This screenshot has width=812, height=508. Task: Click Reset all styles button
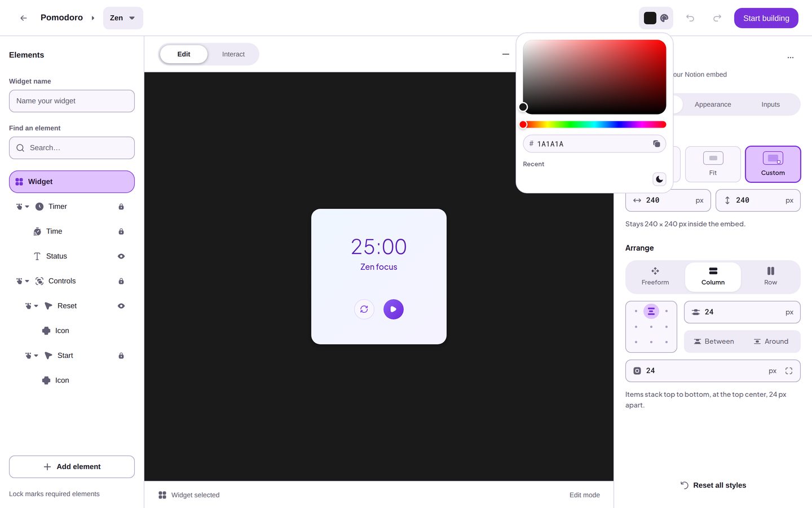[713, 485]
